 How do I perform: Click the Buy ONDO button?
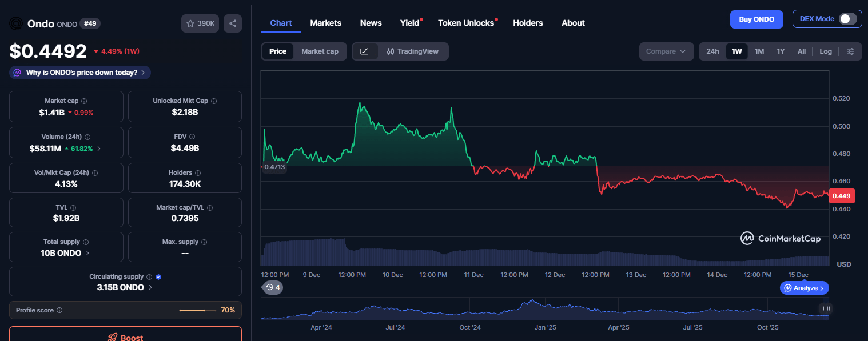756,19
